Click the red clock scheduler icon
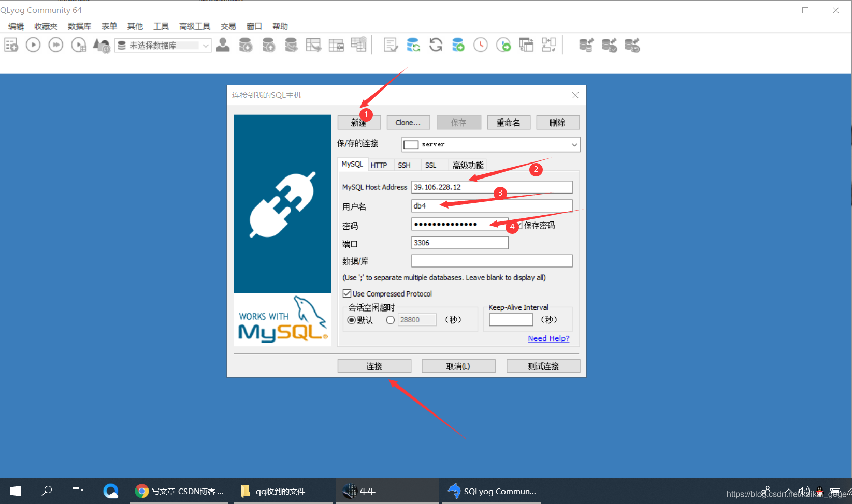Viewport: 852px width, 504px height. coord(481,46)
